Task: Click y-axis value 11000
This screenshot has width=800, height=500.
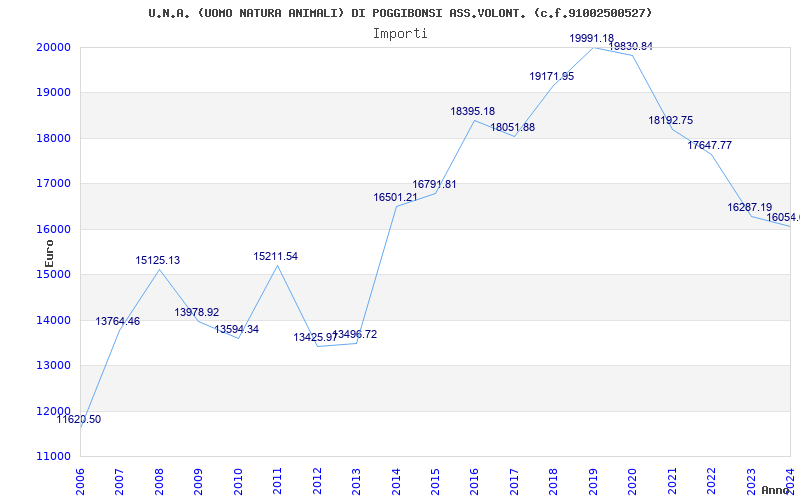Action: tap(53, 457)
